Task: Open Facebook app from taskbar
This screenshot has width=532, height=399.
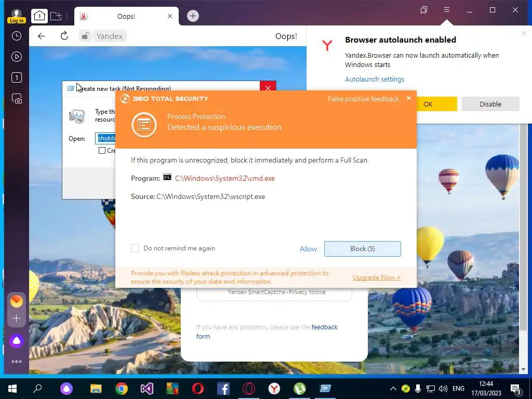Action: point(223,389)
